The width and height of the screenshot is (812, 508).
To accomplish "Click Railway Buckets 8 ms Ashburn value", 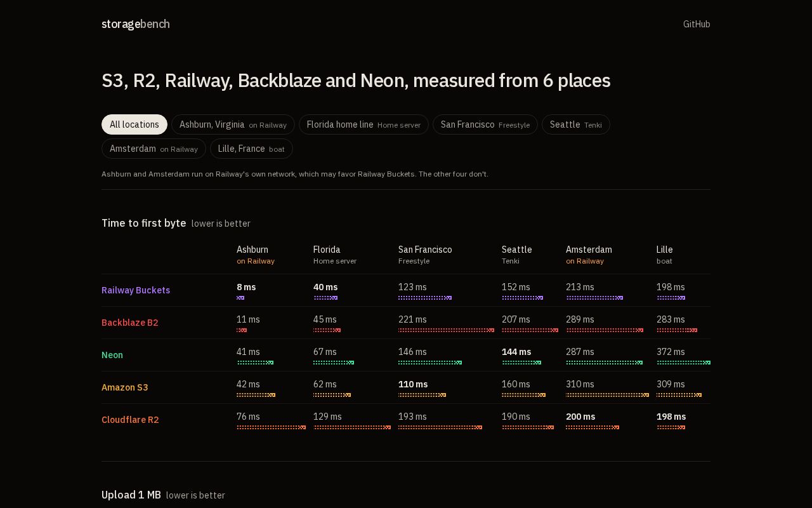I will click(x=246, y=287).
